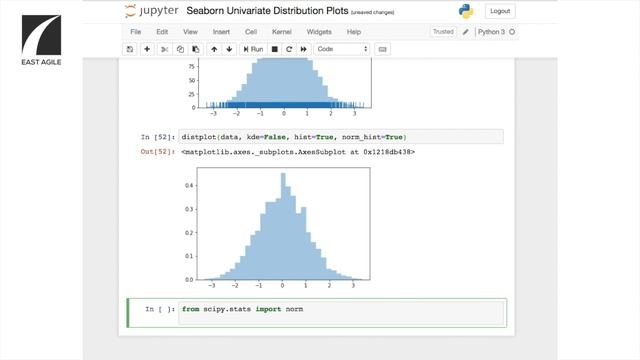Open the File menu
Viewport: 640px width, 360px height.
point(136,32)
